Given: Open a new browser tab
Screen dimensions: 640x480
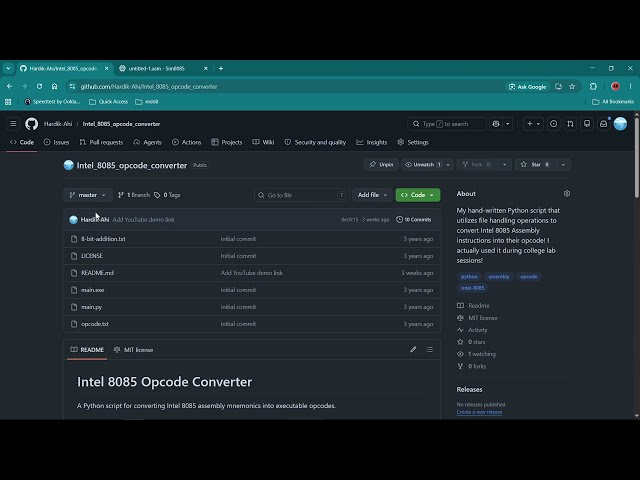Looking at the screenshot, I should tap(221, 69).
